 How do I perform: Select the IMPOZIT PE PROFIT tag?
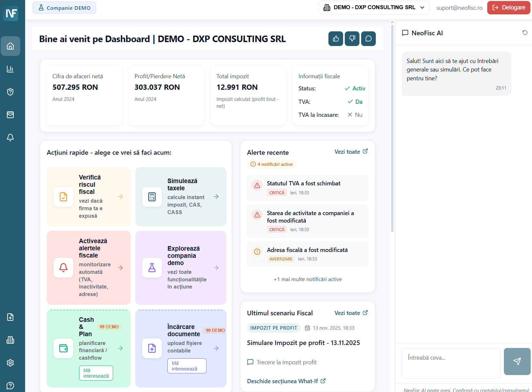pyautogui.click(x=274, y=328)
